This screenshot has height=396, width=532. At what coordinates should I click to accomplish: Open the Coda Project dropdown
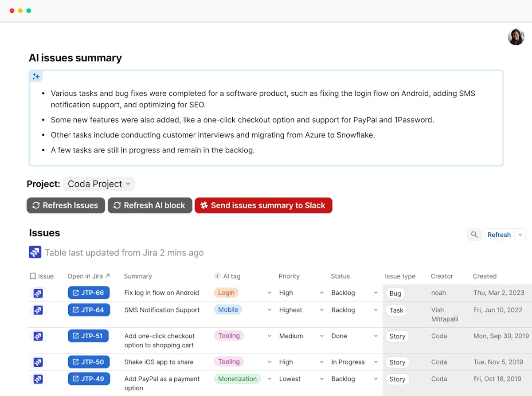(x=98, y=184)
